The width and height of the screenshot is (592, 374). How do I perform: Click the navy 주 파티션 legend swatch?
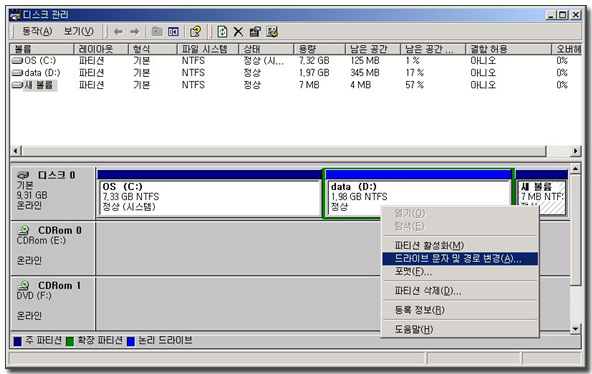(18, 341)
